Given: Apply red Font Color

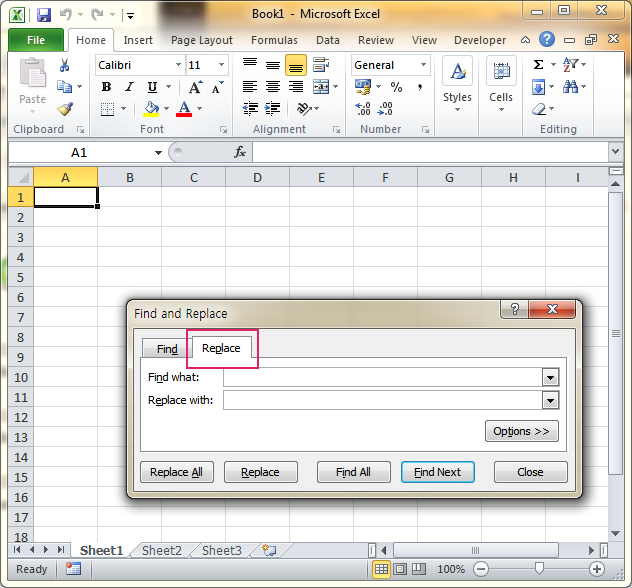Looking at the screenshot, I should (184, 109).
